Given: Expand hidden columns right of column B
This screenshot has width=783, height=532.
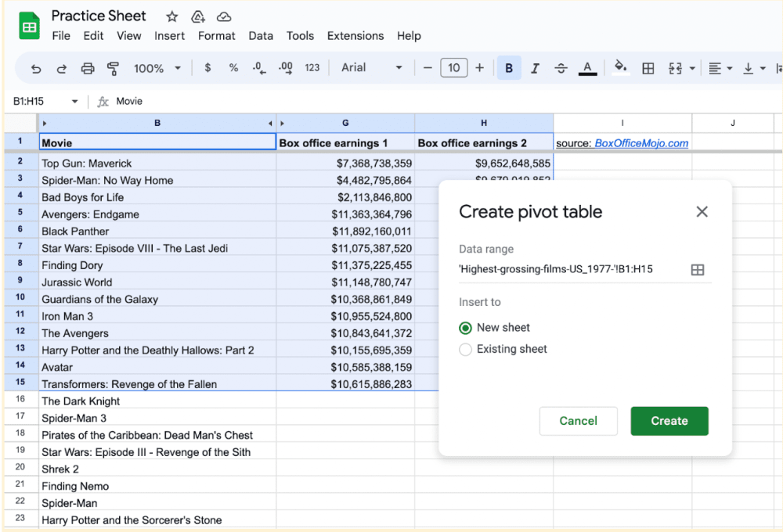Looking at the screenshot, I should coord(270,124).
